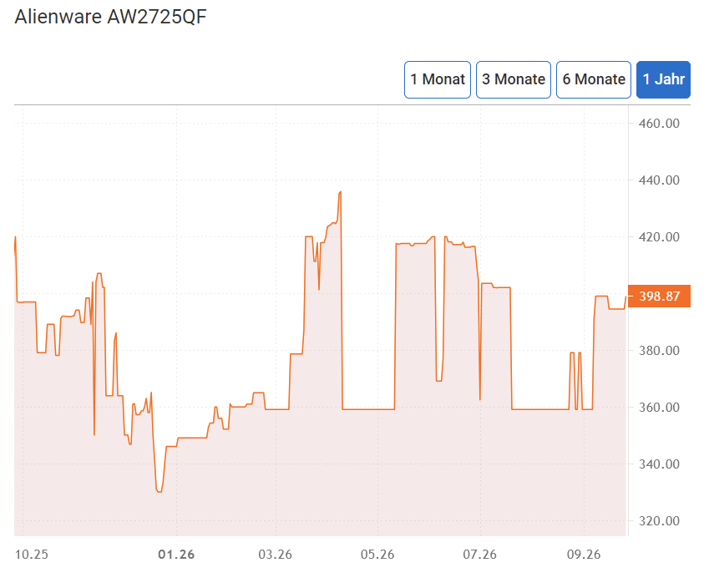Select the 1 Monat time range
The height and width of the screenshot is (588, 709).
pyautogui.click(x=438, y=79)
